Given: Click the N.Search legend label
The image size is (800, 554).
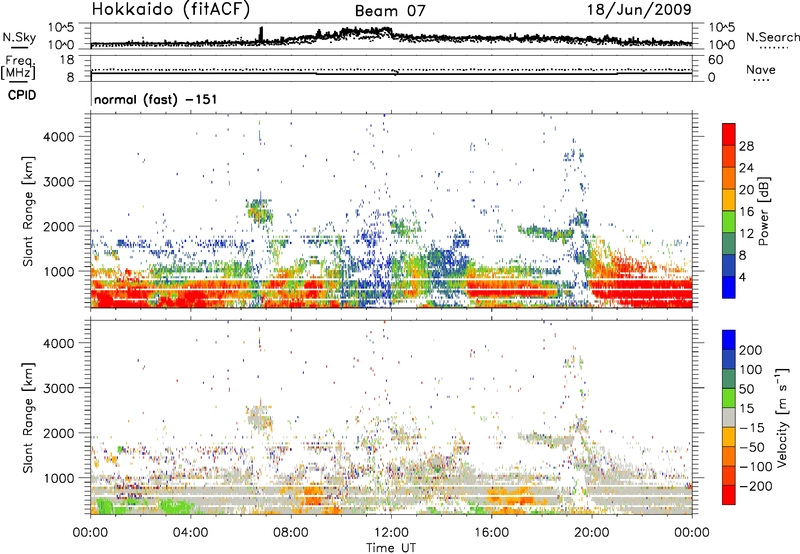Looking at the screenshot, I should (x=772, y=37).
